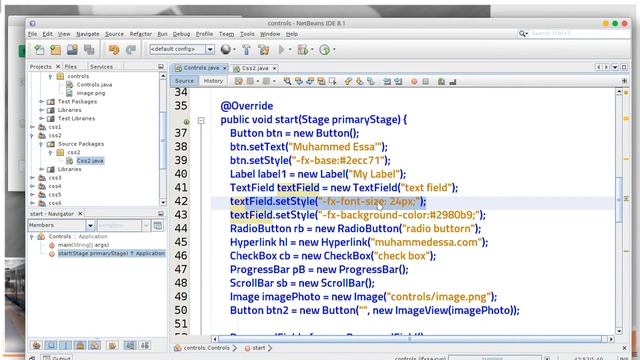Toggle Show Static Members filter in Navigator

tap(66, 345)
